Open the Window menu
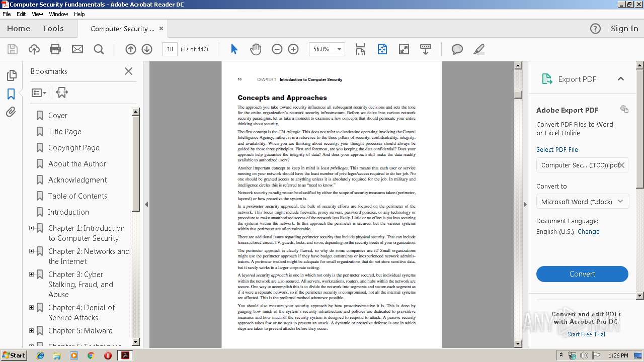 pyautogui.click(x=59, y=14)
